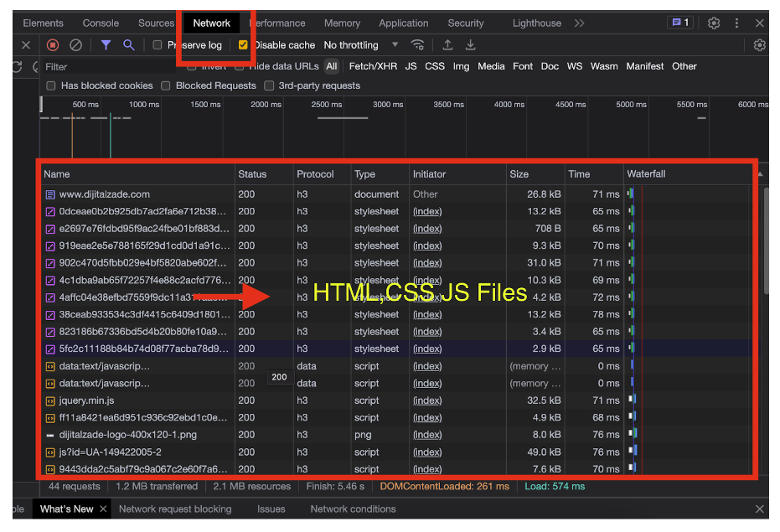
Task: Switch to the Console tab
Action: 101,23
